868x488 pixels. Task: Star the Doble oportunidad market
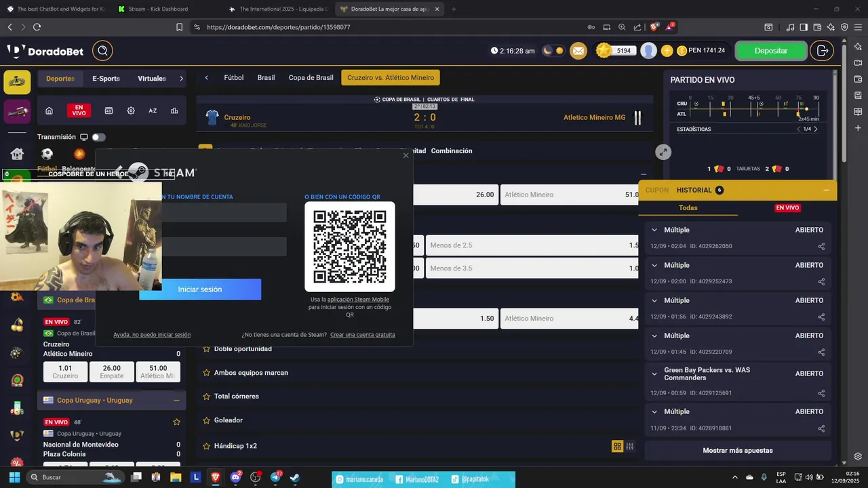coord(207,348)
